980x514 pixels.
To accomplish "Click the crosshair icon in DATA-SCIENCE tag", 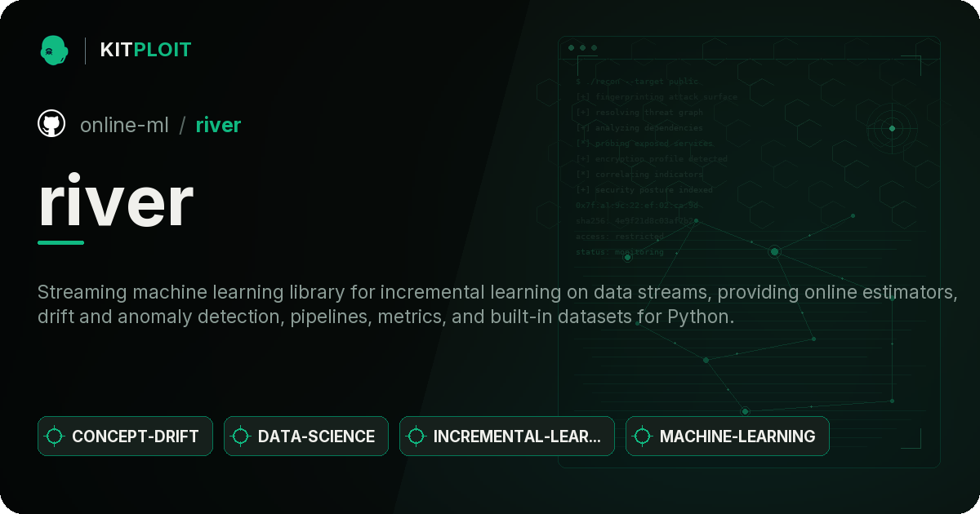I will 240,436.
